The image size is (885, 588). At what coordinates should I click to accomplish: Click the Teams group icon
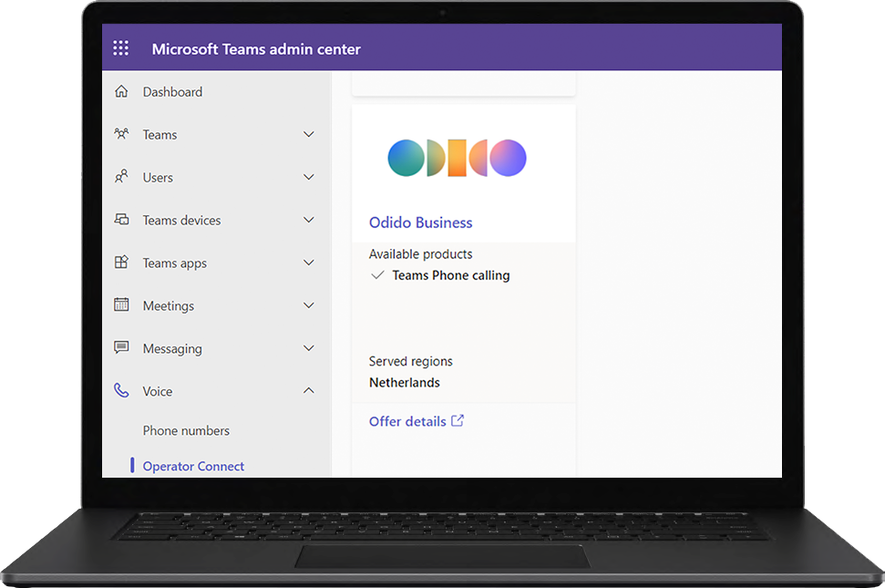(x=121, y=134)
